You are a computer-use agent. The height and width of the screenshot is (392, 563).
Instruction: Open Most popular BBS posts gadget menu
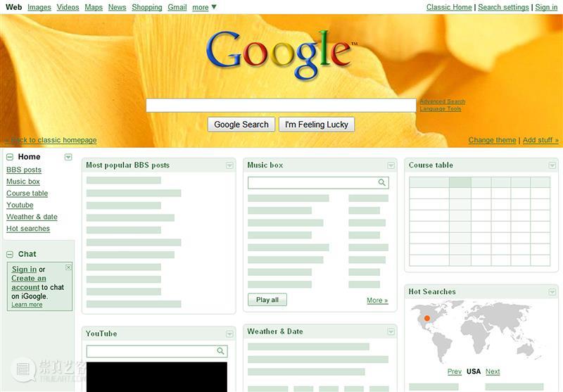(x=229, y=165)
